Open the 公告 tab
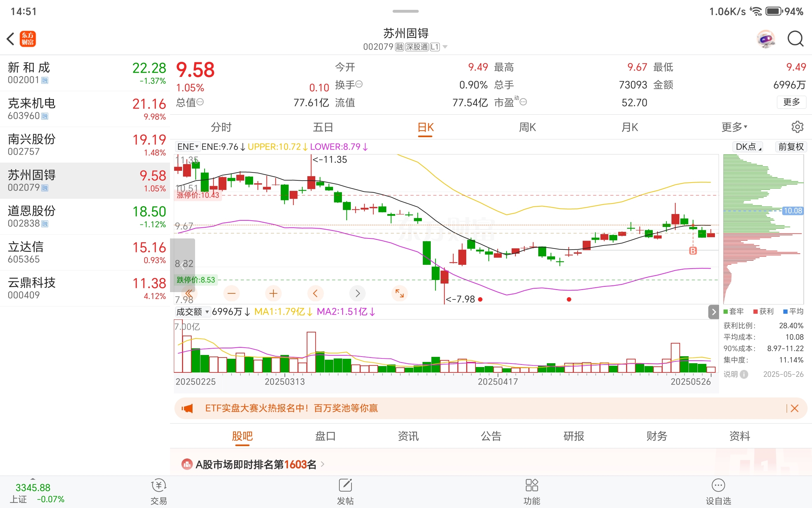Viewport: 812px width, 508px height. click(491, 436)
